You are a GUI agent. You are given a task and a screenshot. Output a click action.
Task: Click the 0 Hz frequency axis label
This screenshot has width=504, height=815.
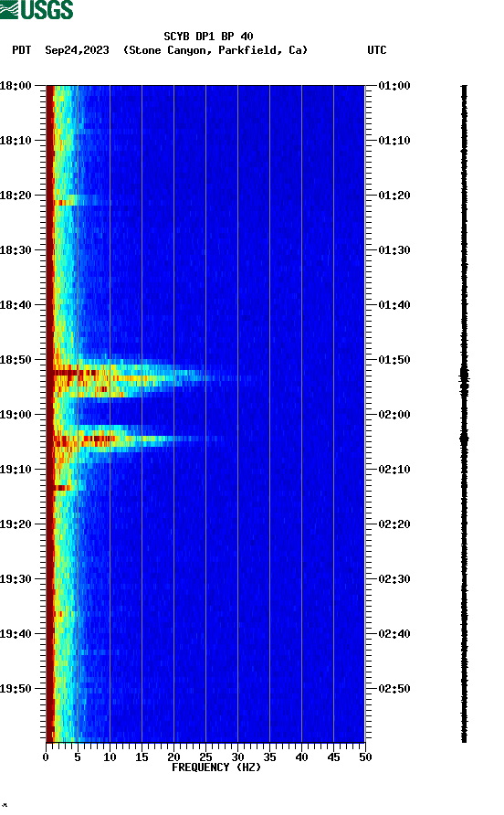pos(46,757)
